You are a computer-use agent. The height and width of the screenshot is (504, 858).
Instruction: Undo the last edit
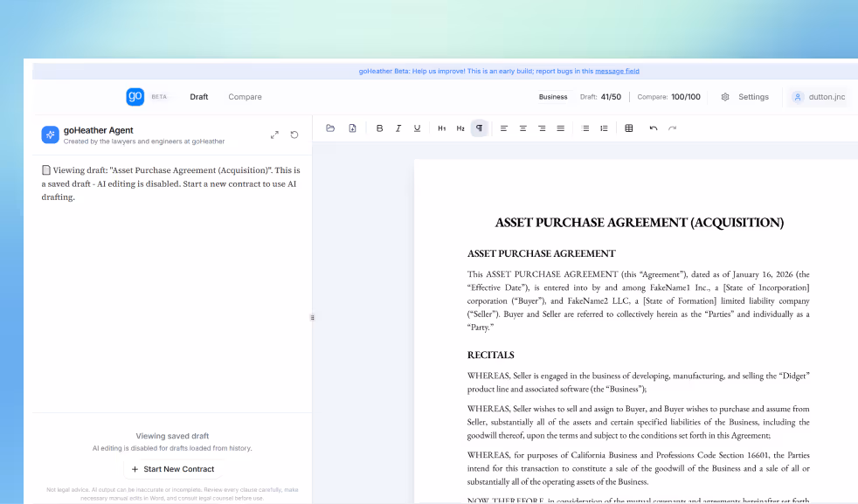coord(653,128)
